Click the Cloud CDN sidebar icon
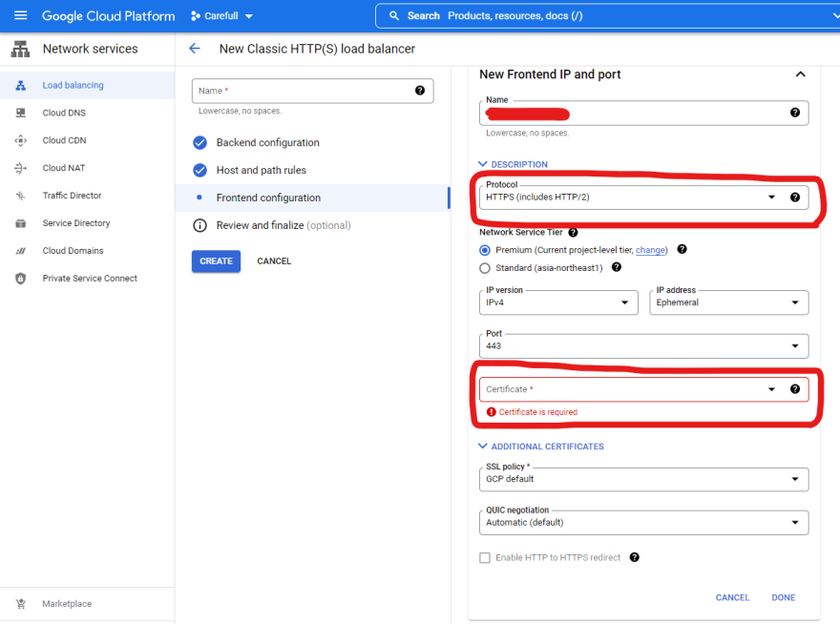The image size is (840, 624). coord(20,140)
